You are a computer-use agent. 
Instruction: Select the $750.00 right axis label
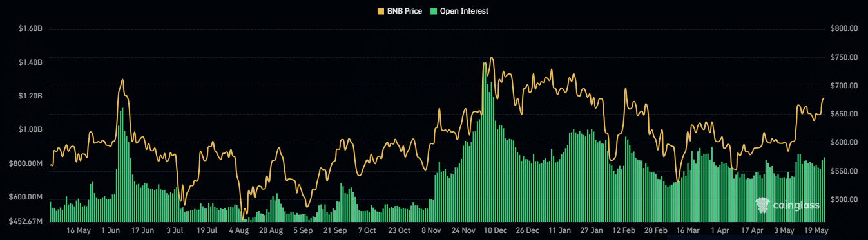pyautogui.click(x=844, y=57)
